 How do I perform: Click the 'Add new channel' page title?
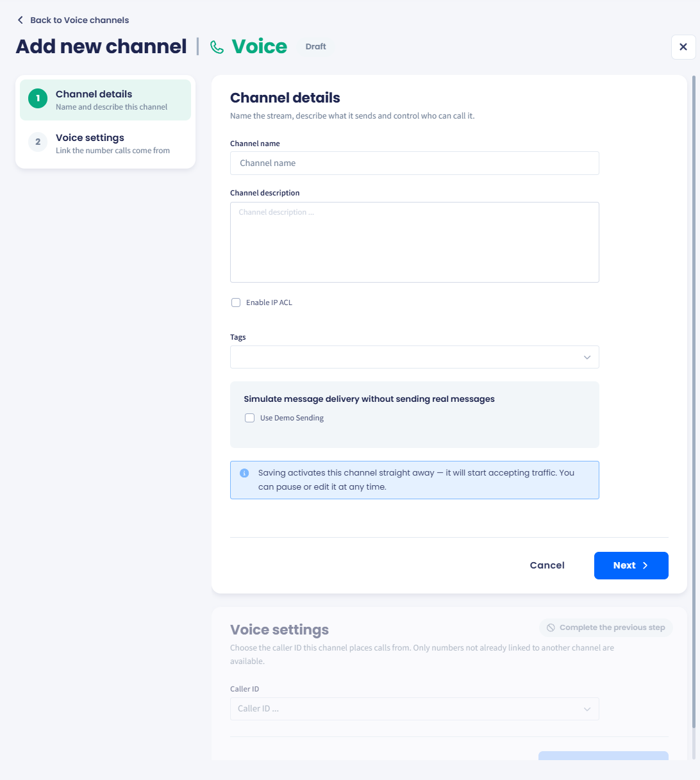pyautogui.click(x=101, y=46)
